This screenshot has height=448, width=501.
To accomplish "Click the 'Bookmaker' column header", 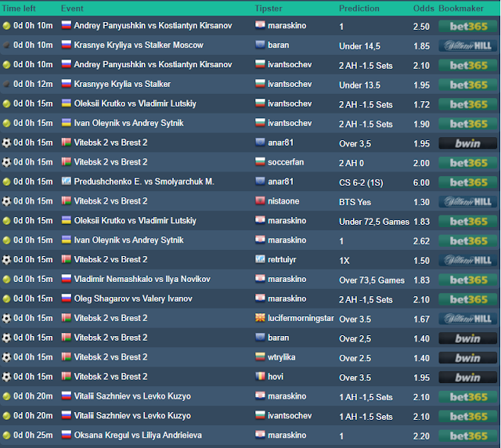I will [461, 9].
